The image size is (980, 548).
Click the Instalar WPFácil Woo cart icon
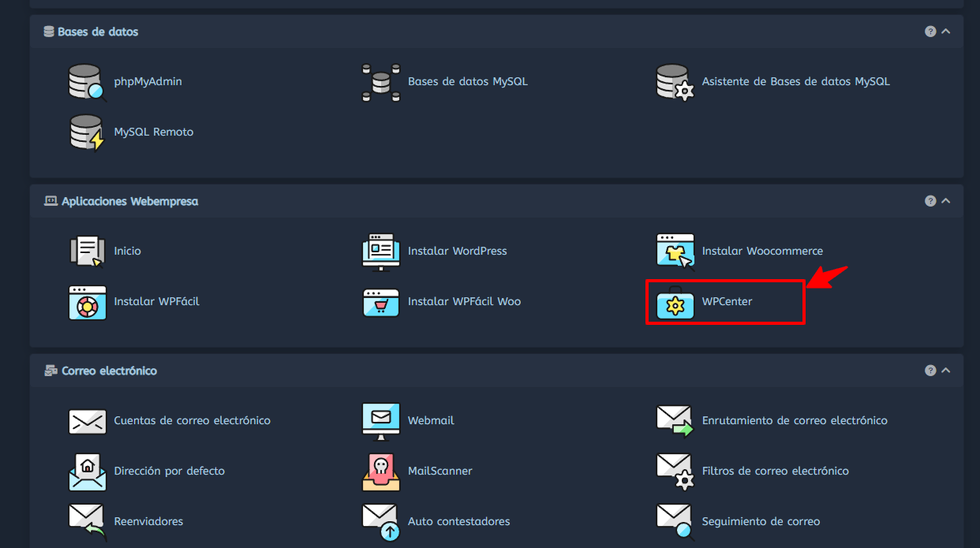point(381,302)
